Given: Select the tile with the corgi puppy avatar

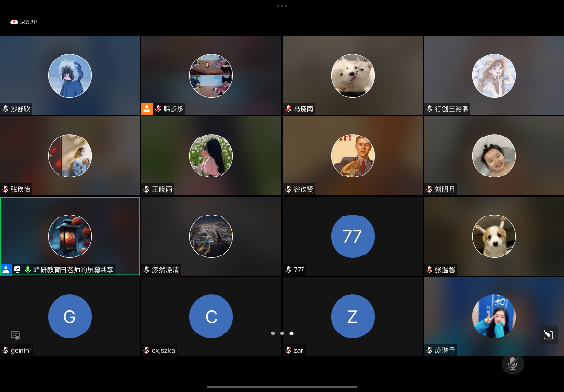Looking at the screenshot, I should click(x=494, y=236).
